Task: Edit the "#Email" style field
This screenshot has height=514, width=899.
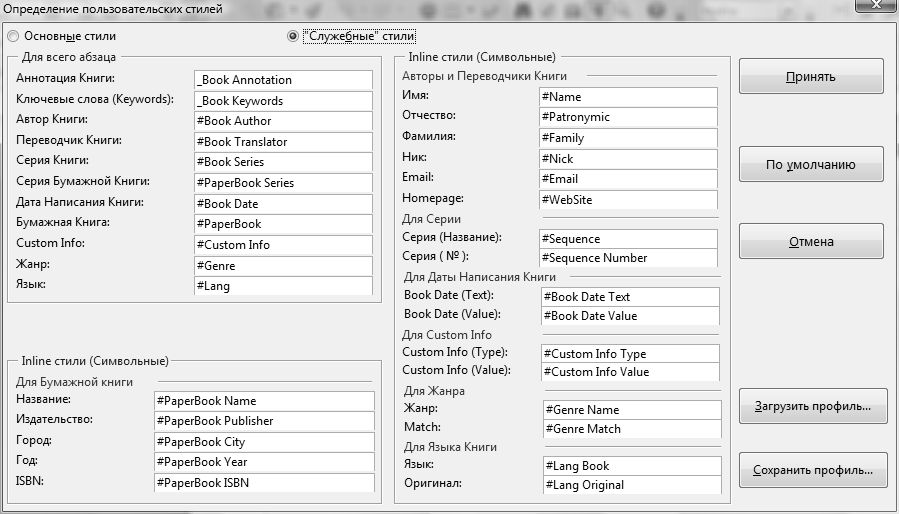Action: (x=628, y=179)
